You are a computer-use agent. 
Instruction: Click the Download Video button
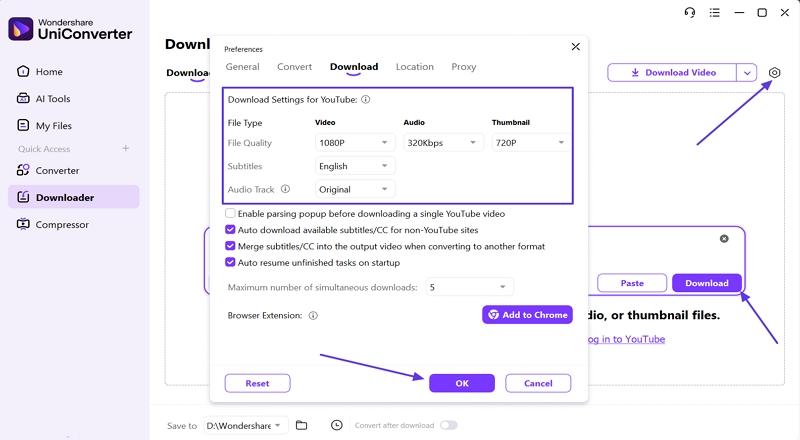point(672,72)
